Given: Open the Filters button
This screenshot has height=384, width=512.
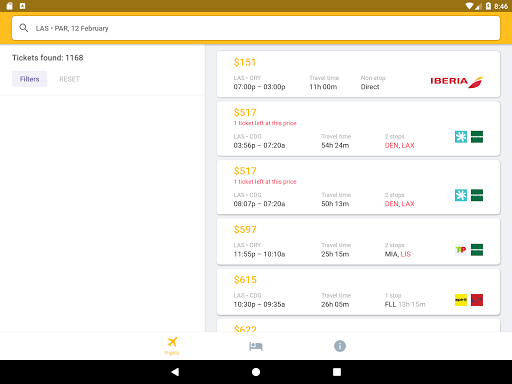Looking at the screenshot, I should tap(29, 79).
